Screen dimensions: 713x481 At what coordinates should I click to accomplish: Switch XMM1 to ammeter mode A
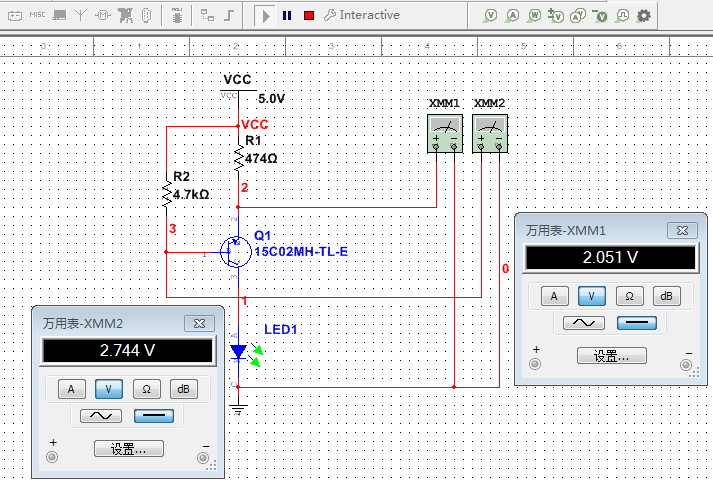click(x=554, y=296)
